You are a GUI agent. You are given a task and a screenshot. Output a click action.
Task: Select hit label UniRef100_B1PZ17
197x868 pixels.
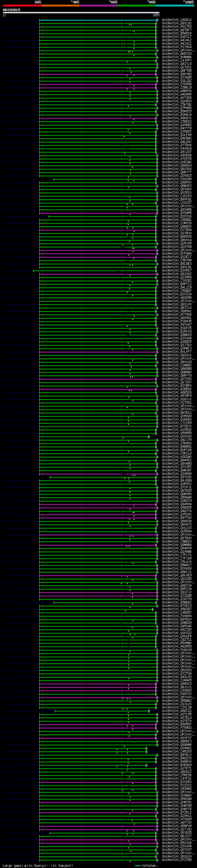point(176,37)
